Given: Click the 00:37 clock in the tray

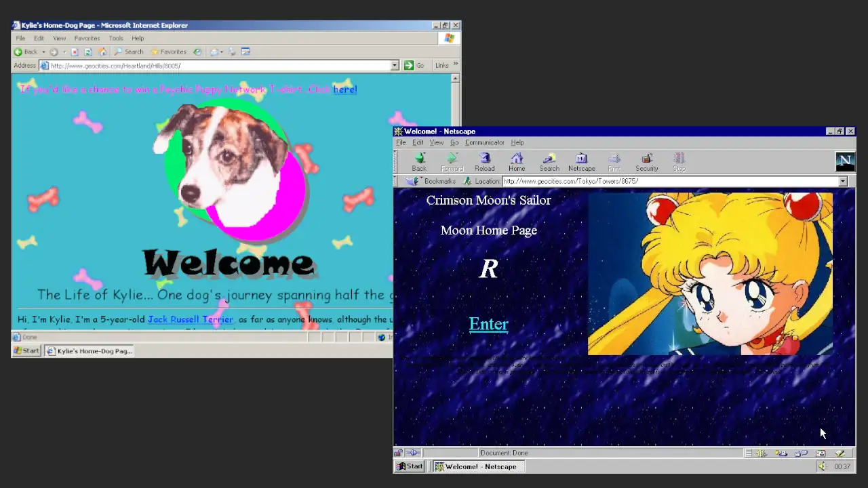Looking at the screenshot, I should 842,466.
